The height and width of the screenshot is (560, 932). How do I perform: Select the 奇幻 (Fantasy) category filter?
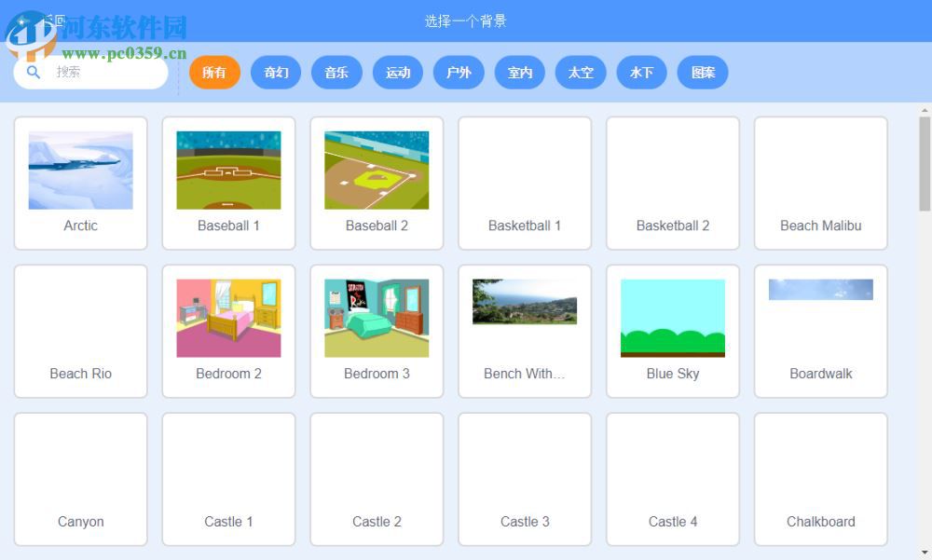[x=275, y=72]
